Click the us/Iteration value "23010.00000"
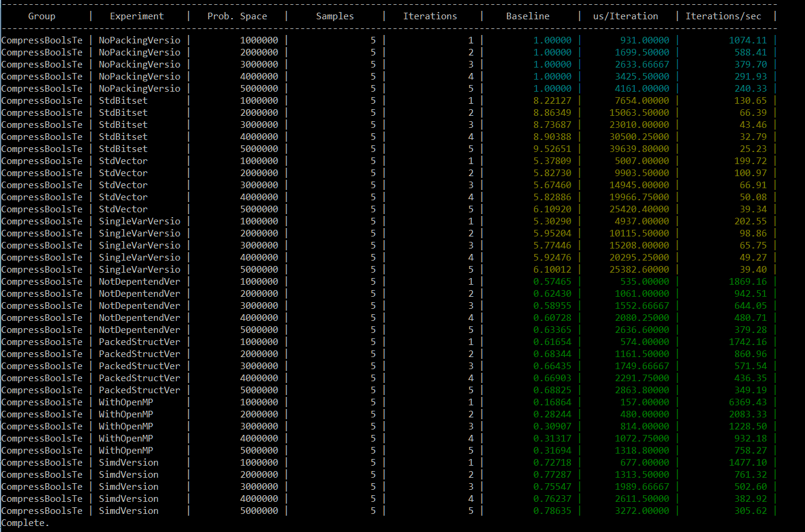 click(x=639, y=125)
